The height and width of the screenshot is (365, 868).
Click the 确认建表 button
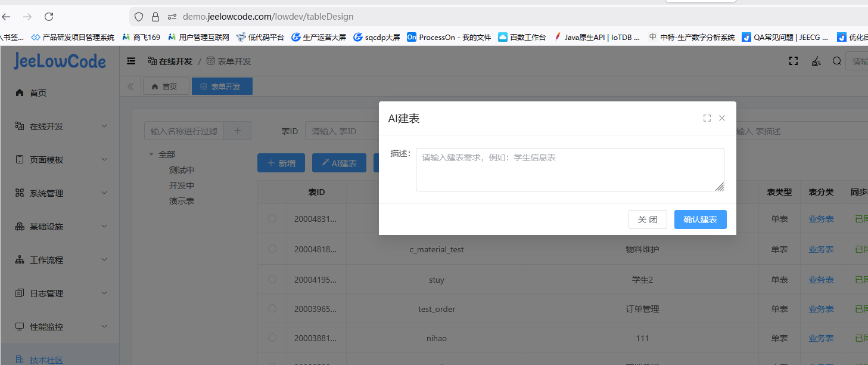(700, 219)
